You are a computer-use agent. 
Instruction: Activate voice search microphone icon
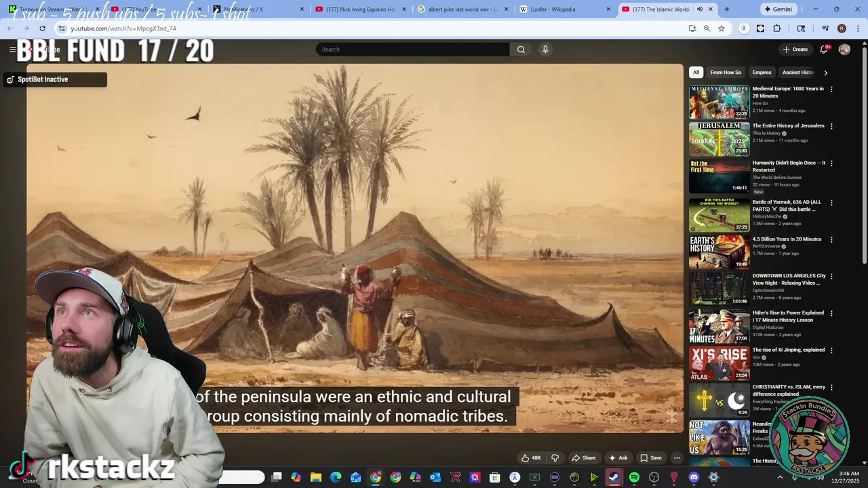(545, 49)
